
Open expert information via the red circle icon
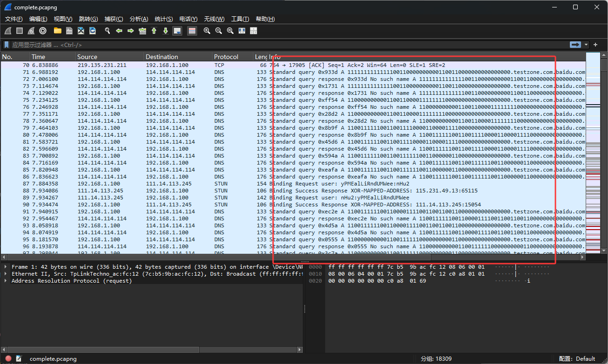tap(8, 358)
